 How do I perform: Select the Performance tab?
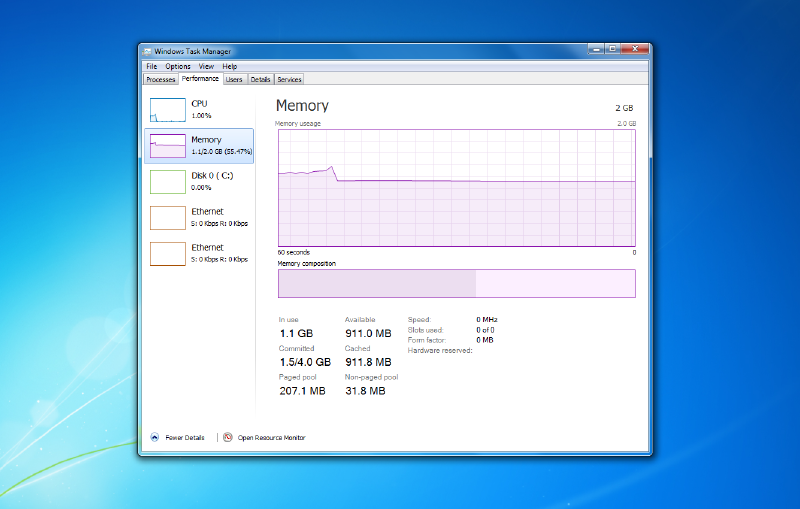coord(200,79)
